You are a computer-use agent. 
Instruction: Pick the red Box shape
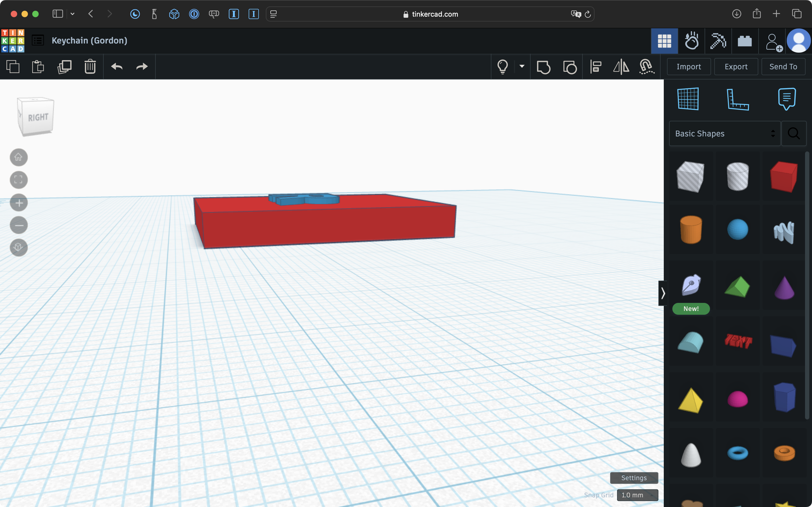[x=784, y=177]
